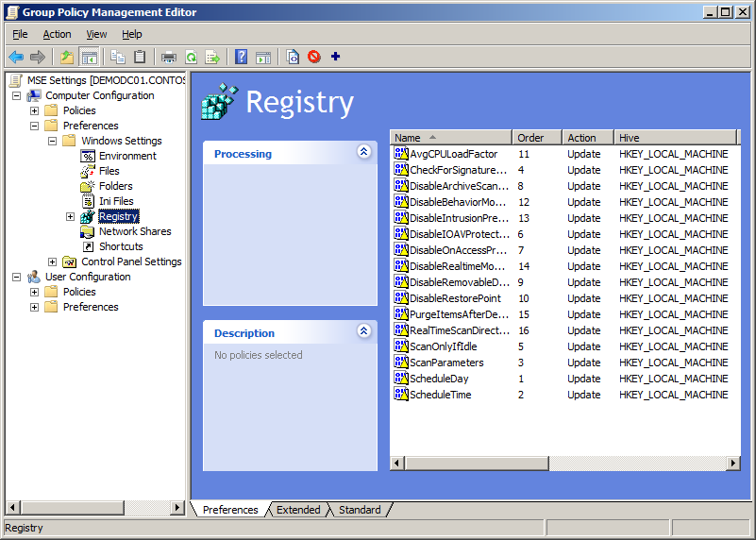Click the Print toolbar icon

point(169,57)
